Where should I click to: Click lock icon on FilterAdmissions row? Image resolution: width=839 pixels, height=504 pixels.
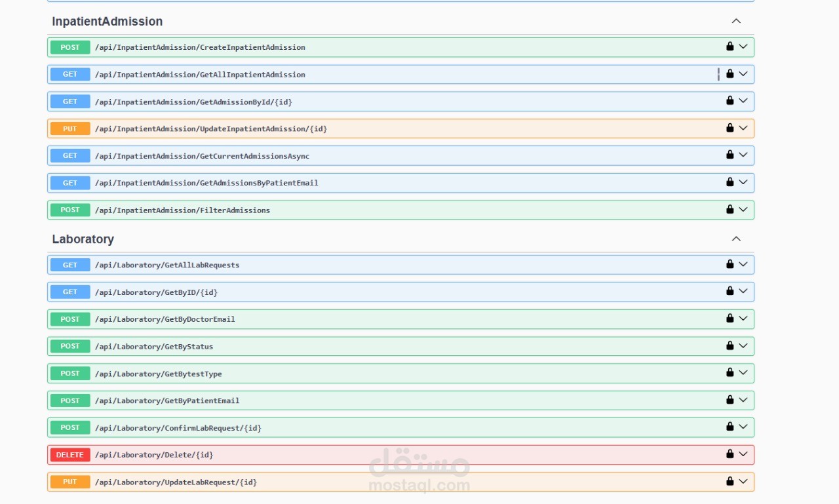click(x=730, y=209)
